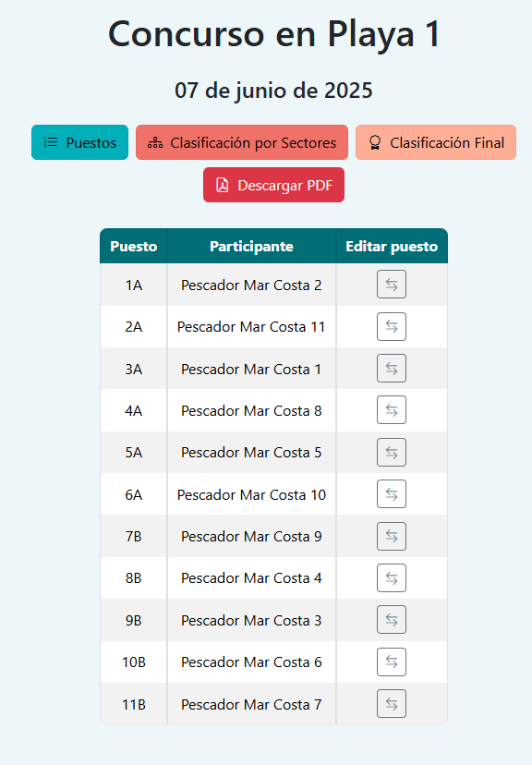
Task: Edit the puesto of Pescador Mar Costa 8
Action: [x=391, y=410]
